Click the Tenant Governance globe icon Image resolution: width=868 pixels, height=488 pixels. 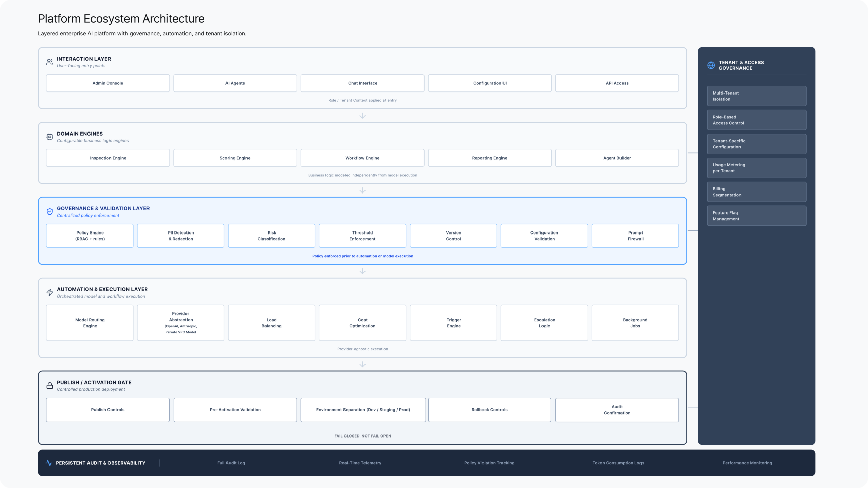tap(711, 65)
